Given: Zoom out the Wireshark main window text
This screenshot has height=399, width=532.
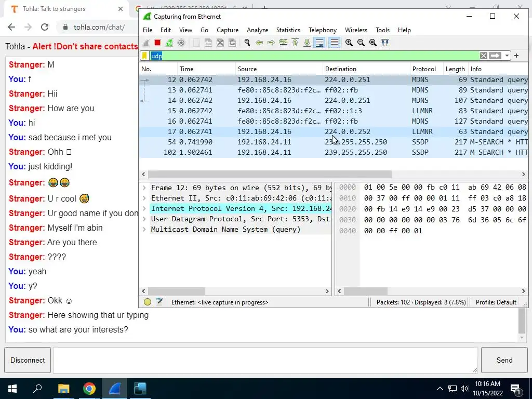Looking at the screenshot, I should point(361,43).
